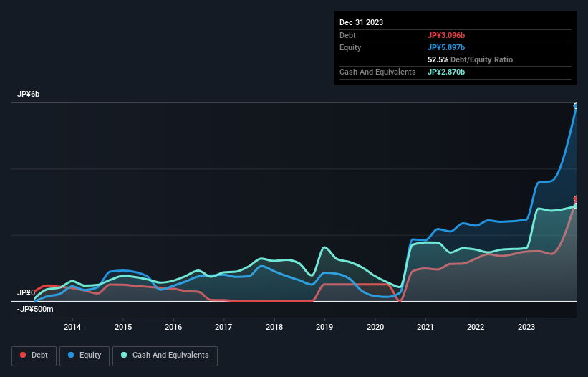Viewport: 588px width, 377px height.
Task: Click the Debt label in tooltip
Action: tap(347, 35)
